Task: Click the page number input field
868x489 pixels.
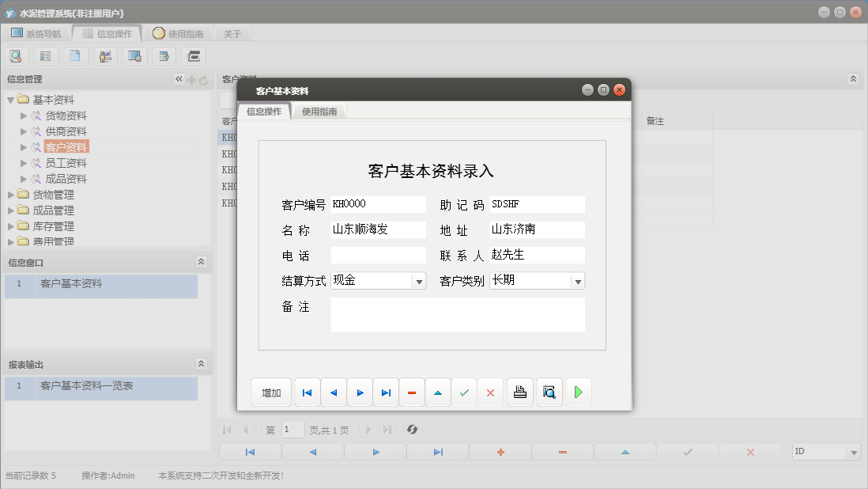Action: point(292,430)
